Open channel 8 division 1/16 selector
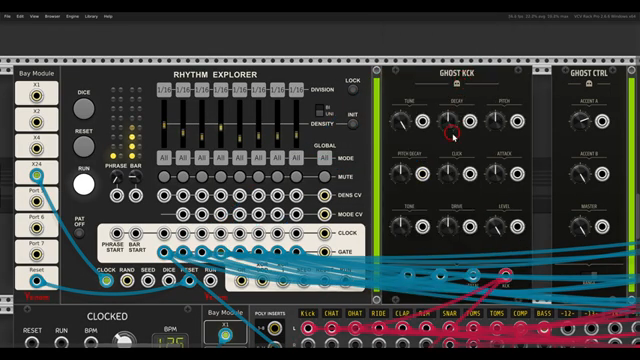 (296, 90)
